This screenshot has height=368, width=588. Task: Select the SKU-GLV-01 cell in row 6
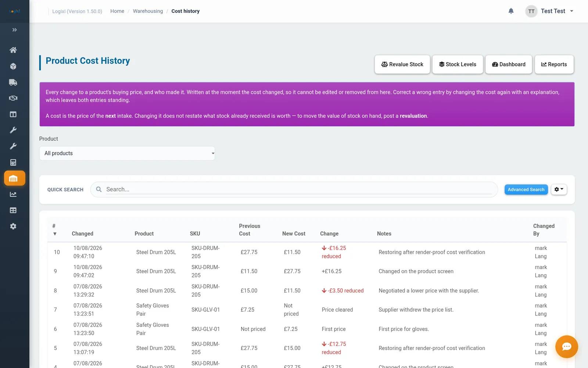pos(205,329)
